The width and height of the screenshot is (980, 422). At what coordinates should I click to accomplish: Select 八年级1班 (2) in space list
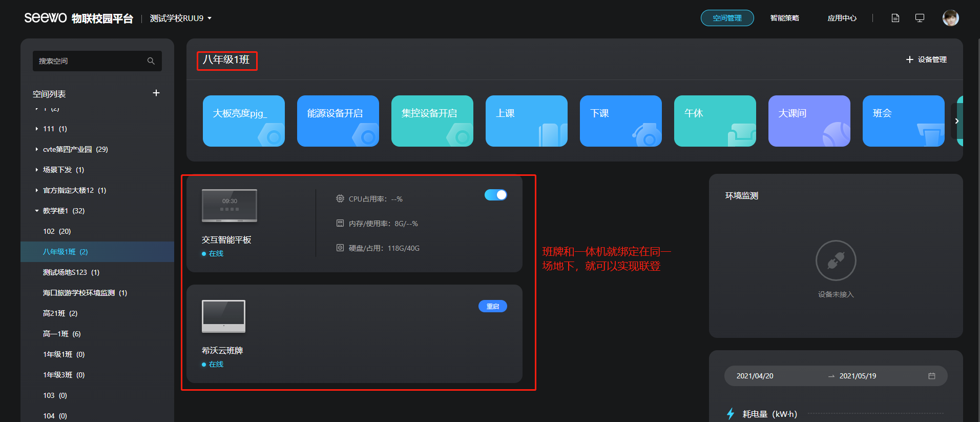click(97, 252)
